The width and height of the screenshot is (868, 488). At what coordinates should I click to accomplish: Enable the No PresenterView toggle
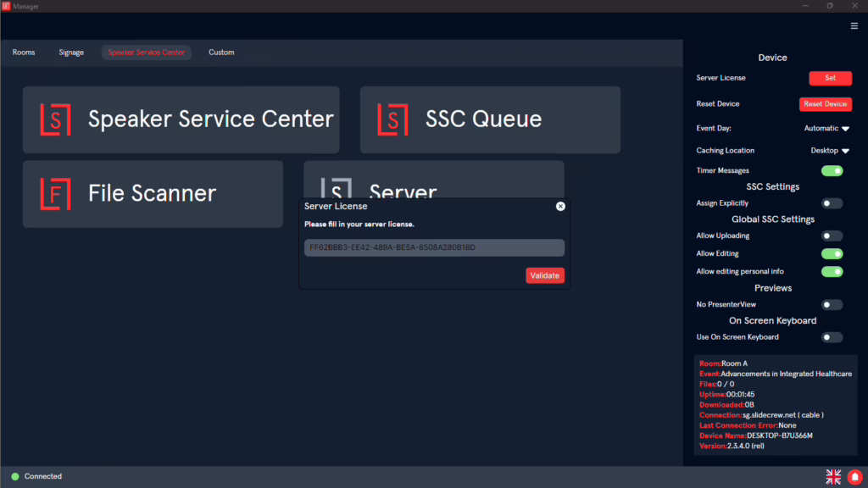click(x=832, y=305)
